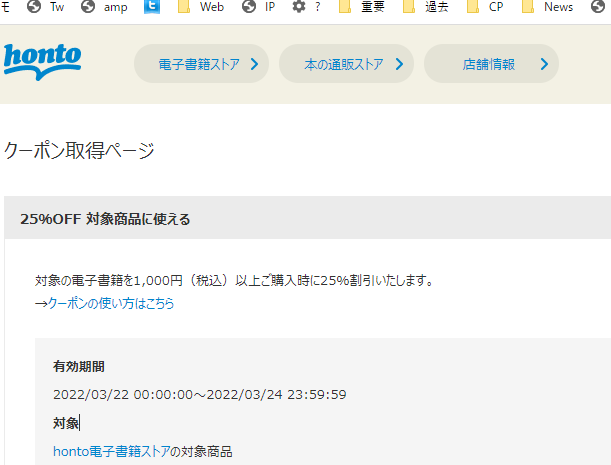Follow the honto電子書籍ストア link

click(x=112, y=451)
